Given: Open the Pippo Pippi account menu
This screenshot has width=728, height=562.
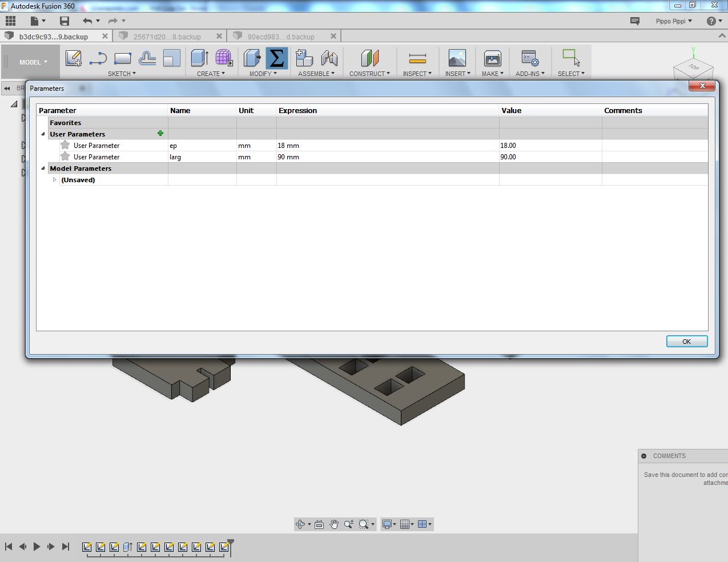Looking at the screenshot, I should pyautogui.click(x=674, y=21).
